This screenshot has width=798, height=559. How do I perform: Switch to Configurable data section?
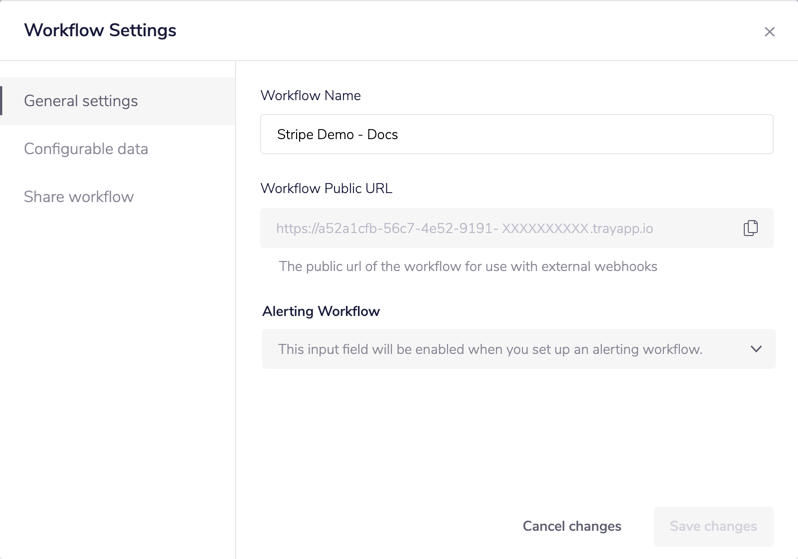86,149
